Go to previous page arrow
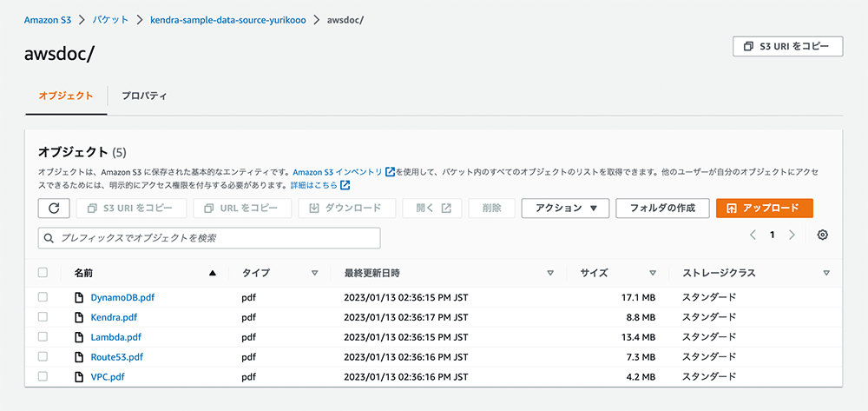This screenshot has height=411, width=868. pyautogui.click(x=753, y=235)
